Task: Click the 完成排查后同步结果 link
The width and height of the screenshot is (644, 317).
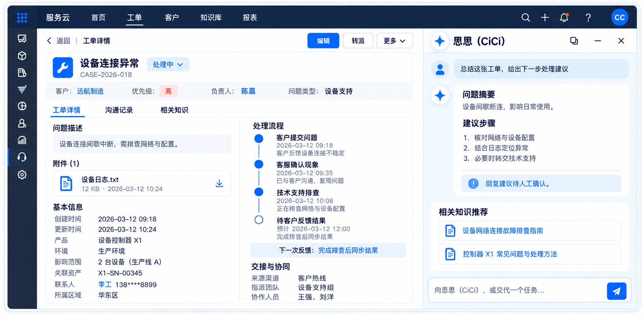Action: coord(348,250)
